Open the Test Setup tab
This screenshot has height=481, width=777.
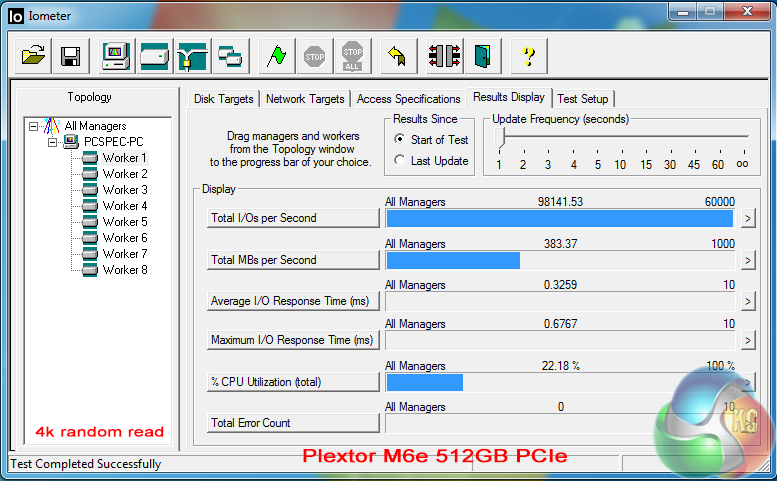tap(583, 99)
